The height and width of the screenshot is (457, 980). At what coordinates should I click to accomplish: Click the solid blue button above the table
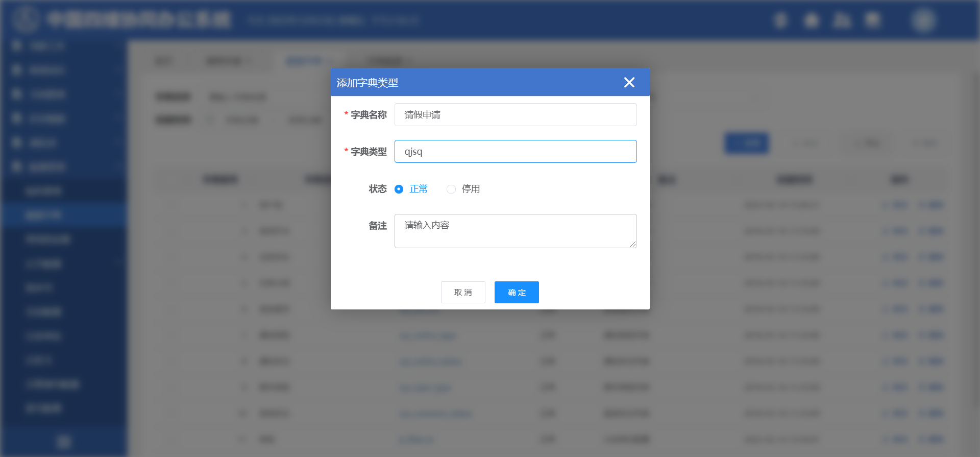coord(746,143)
